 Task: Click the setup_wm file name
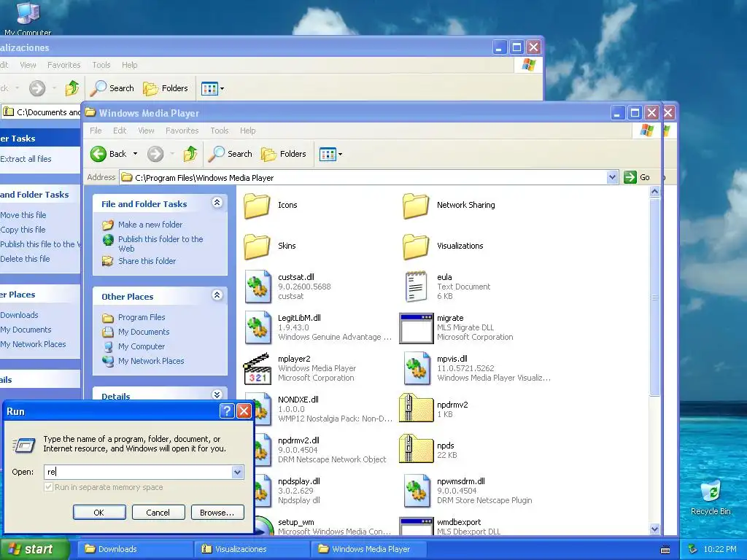(x=296, y=522)
